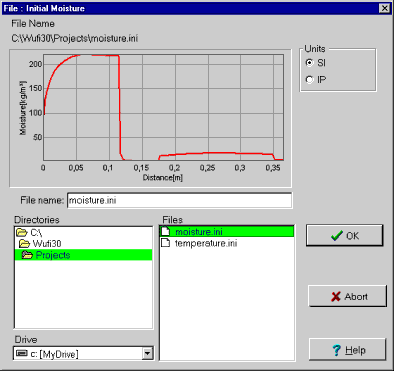The width and height of the screenshot is (394, 371).
Task: Cancel using the Abort button
Action: pos(347,296)
